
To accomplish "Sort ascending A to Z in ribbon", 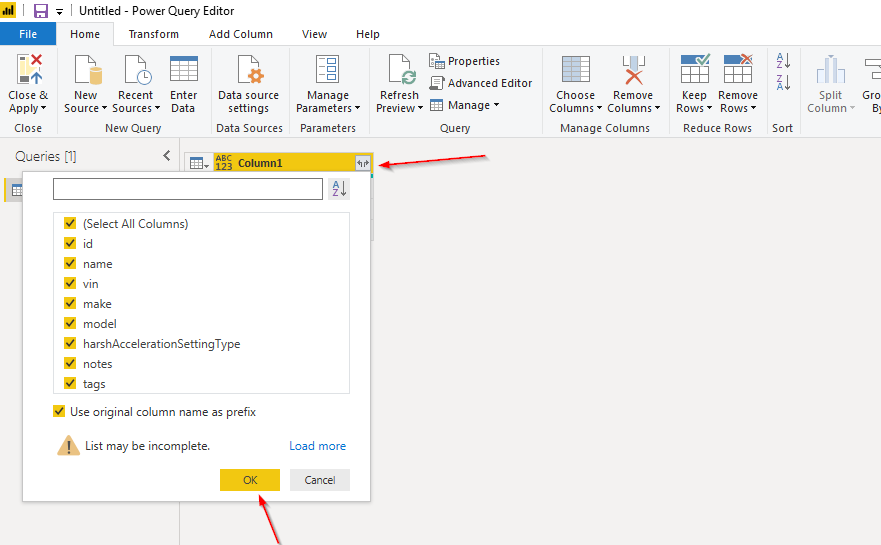I will [x=783, y=60].
